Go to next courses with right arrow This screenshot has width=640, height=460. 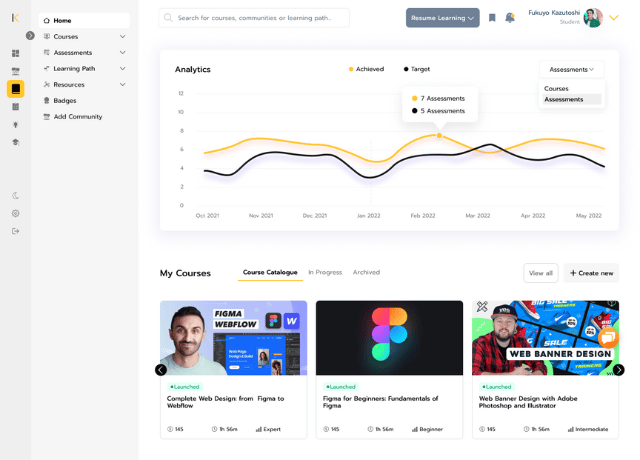tap(618, 370)
